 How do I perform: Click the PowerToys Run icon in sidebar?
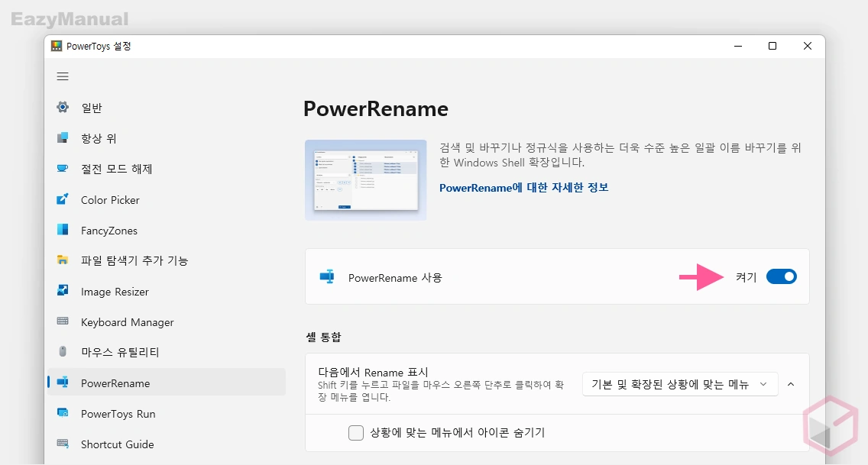pos(63,413)
